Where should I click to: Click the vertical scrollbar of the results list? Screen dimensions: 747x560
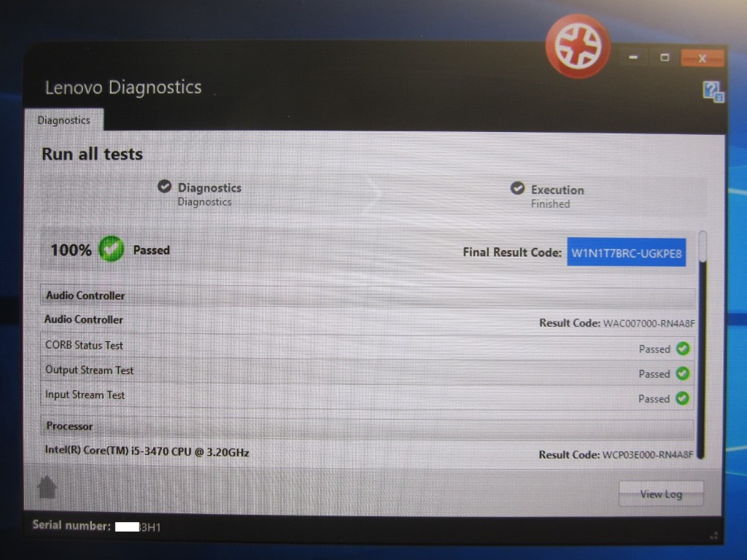pos(701,345)
